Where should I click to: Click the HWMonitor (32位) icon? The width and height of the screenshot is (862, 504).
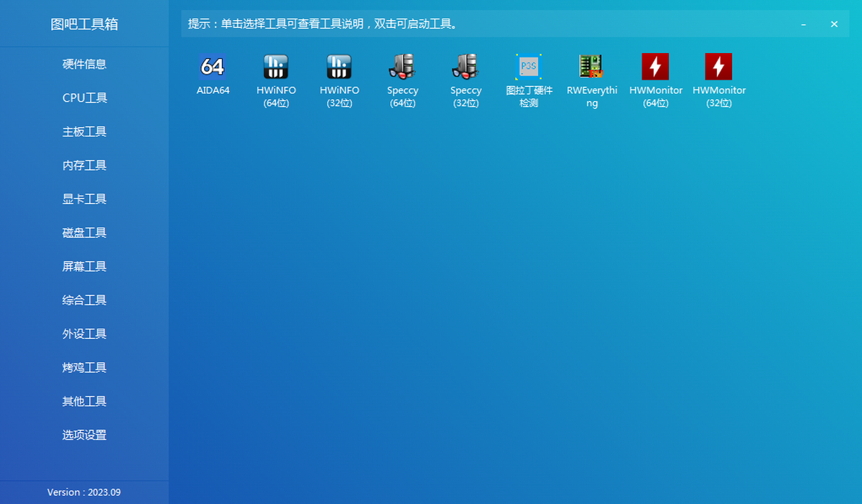[718, 67]
